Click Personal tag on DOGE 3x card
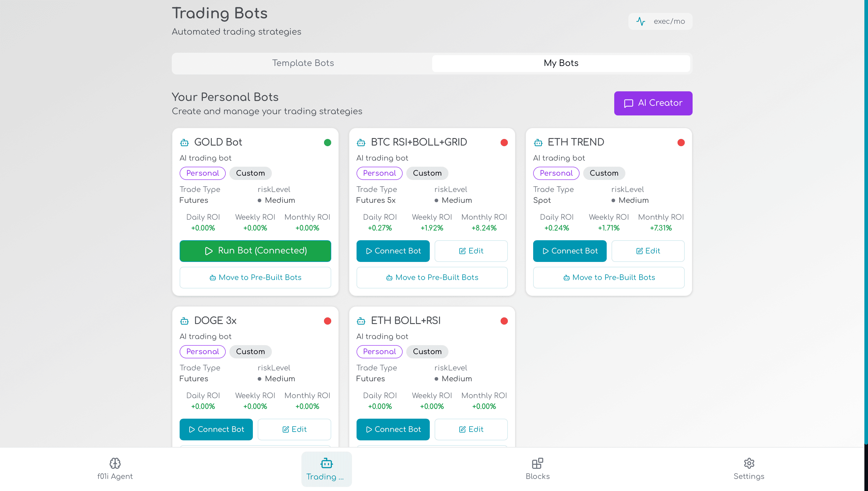The width and height of the screenshot is (868, 491). tap(202, 351)
